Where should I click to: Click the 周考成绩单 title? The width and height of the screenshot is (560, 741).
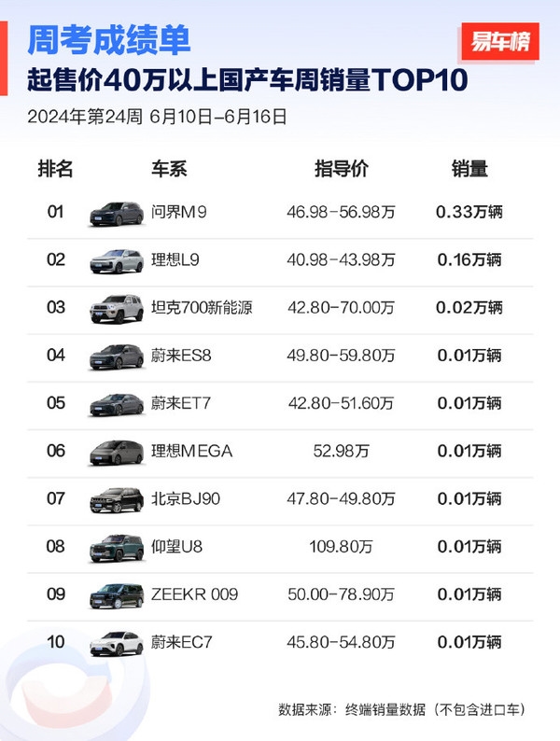coord(109,40)
